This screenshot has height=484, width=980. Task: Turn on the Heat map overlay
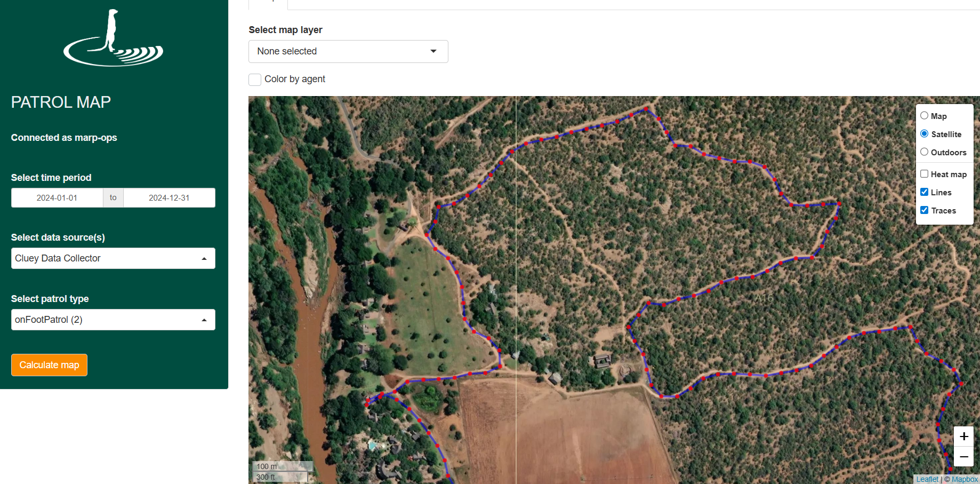tap(925, 174)
